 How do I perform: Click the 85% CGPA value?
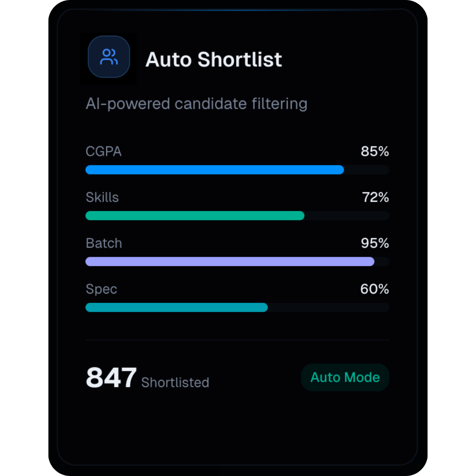(375, 152)
